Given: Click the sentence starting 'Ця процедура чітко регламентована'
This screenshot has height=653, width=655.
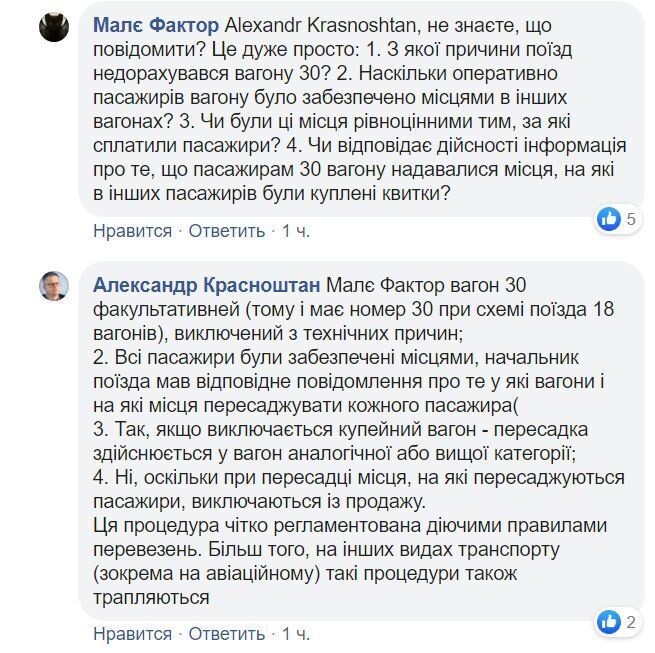Looking at the screenshot, I should (350, 526).
